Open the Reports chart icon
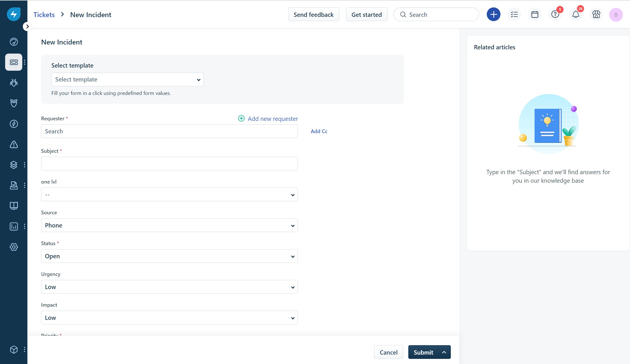The image size is (630, 364). click(x=14, y=226)
